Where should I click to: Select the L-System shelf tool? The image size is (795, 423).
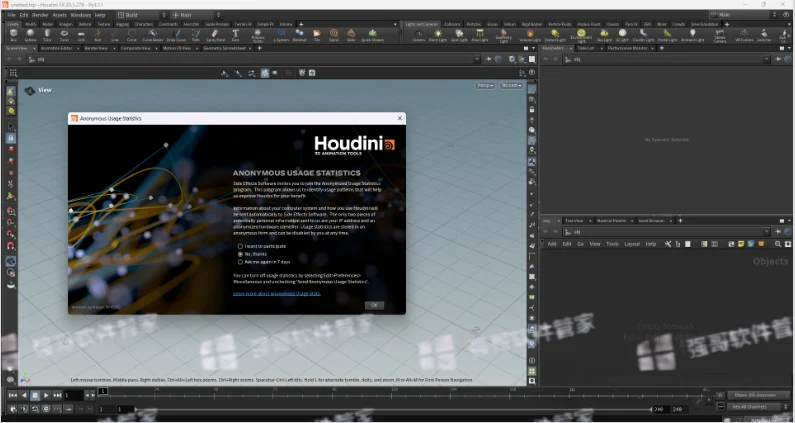point(281,34)
